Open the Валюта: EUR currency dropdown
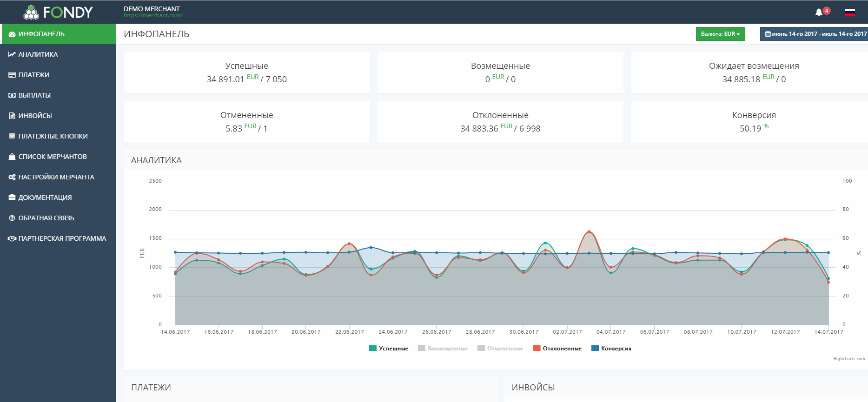This screenshot has width=868, height=402. coord(720,34)
